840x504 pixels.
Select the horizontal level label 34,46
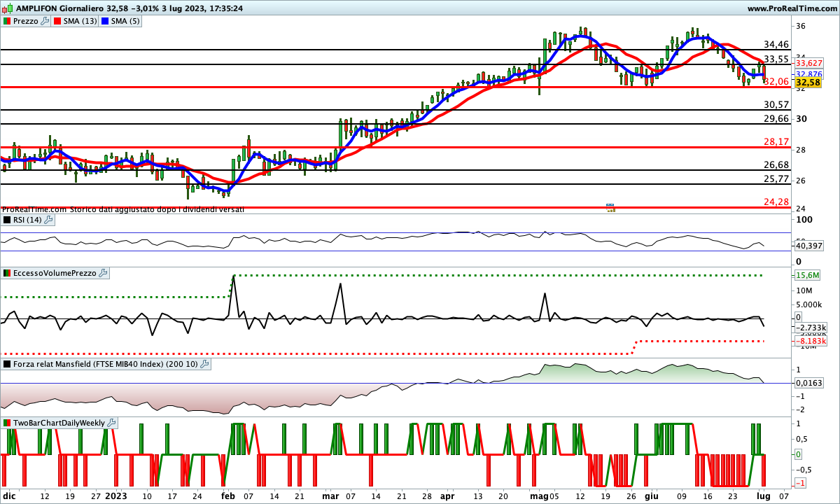[x=776, y=44]
